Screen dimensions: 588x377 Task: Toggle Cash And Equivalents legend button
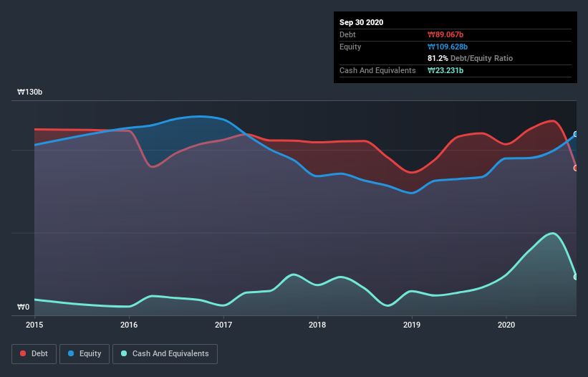(165, 354)
